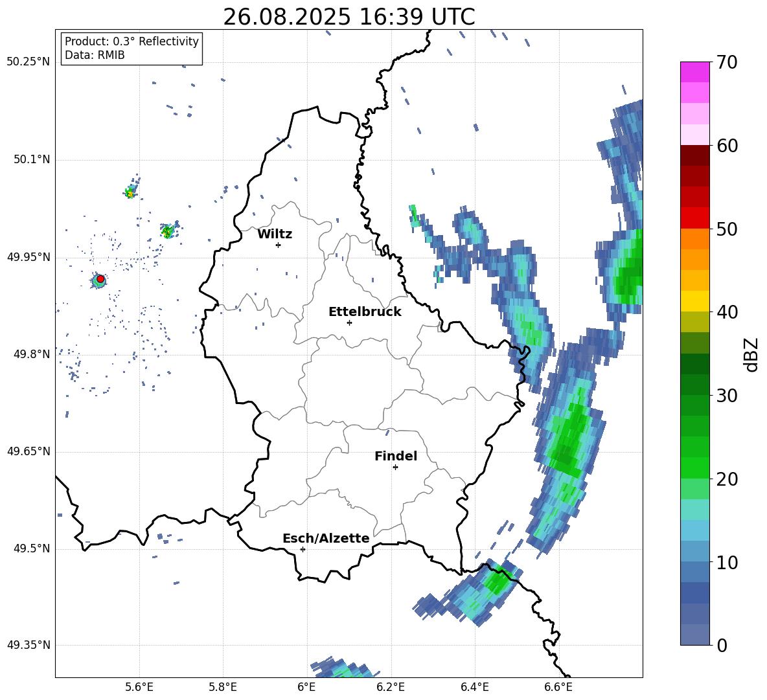Viewport: 767px width, 700px height.
Task: Click the 6.4°E longitude label
Action: pyautogui.click(x=474, y=687)
